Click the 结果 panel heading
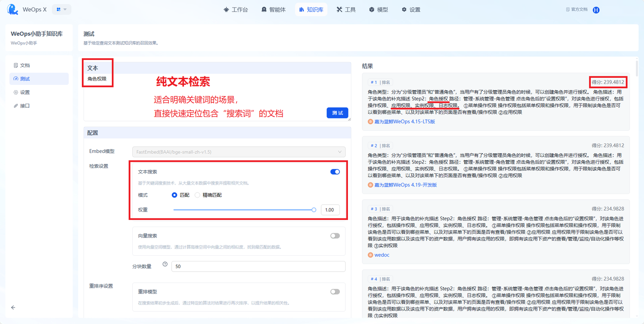644x324 pixels. click(367, 66)
